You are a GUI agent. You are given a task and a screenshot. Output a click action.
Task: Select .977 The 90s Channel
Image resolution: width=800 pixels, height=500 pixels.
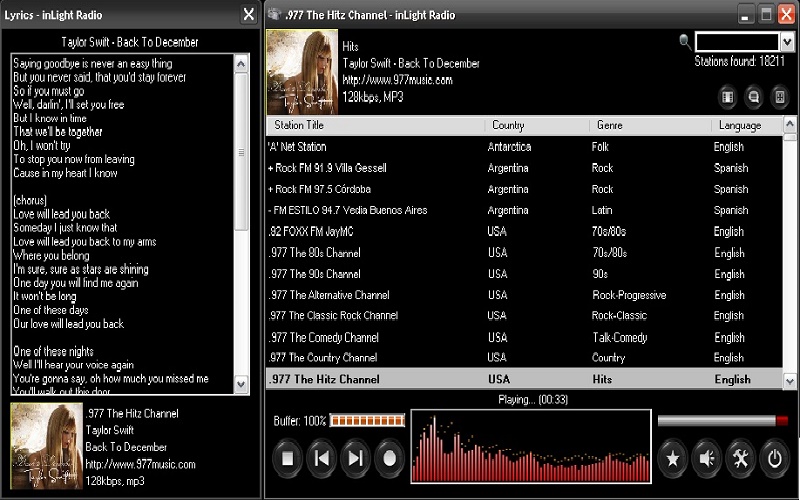524,274
